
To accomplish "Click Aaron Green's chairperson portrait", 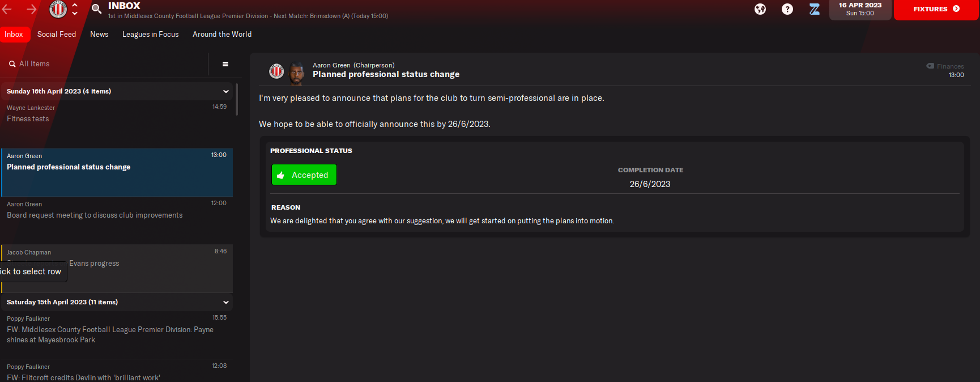I will [x=296, y=72].
